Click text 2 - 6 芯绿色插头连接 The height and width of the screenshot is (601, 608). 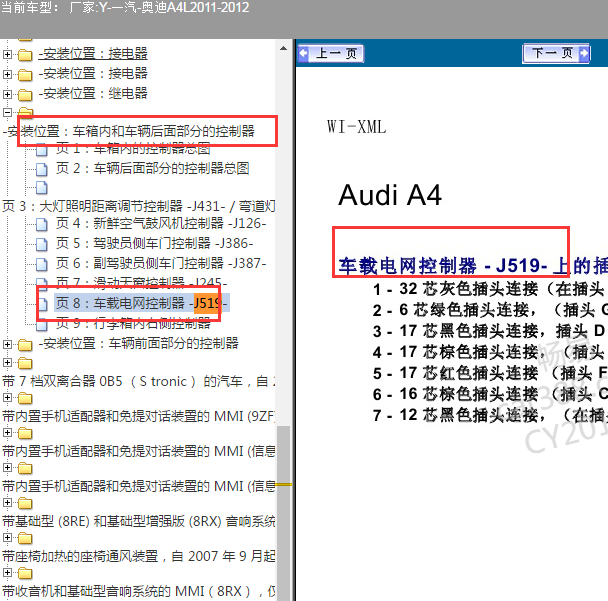coord(490,310)
